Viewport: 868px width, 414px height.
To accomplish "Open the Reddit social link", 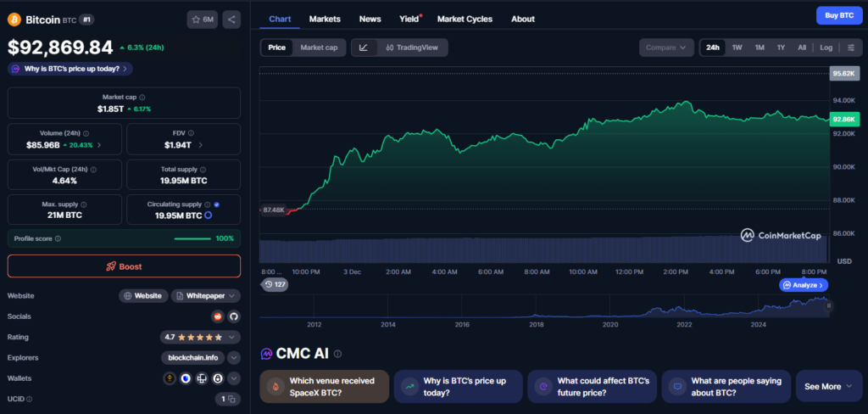I will pos(218,316).
